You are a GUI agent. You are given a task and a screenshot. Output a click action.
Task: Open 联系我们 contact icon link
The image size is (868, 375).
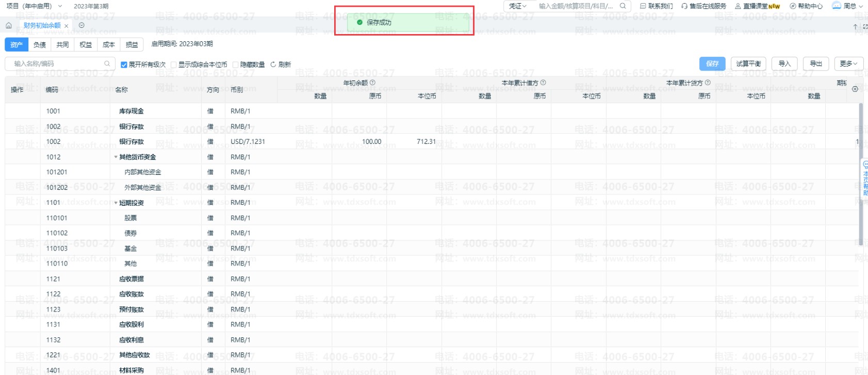click(643, 6)
